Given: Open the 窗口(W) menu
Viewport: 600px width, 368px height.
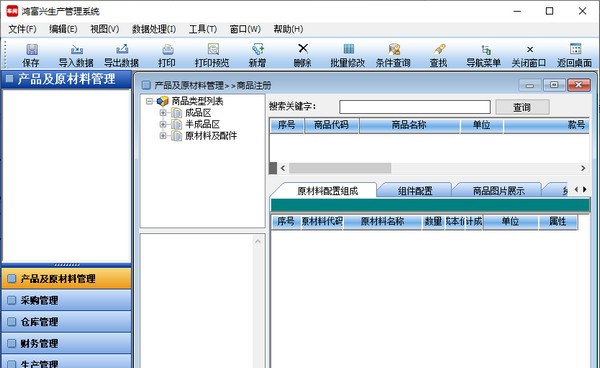Looking at the screenshot, I should coord(245,29).
